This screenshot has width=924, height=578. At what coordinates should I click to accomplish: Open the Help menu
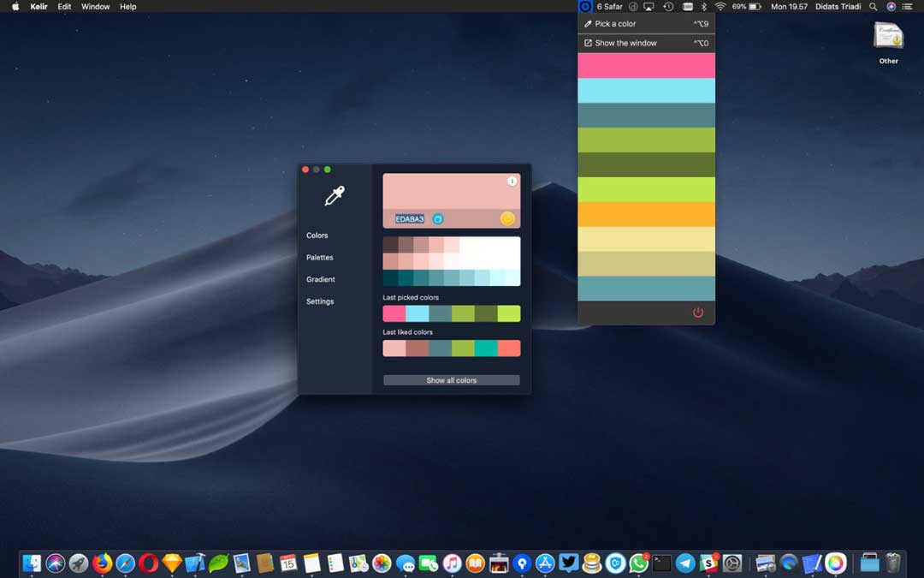pyautogui.click(x=127, y=6)
